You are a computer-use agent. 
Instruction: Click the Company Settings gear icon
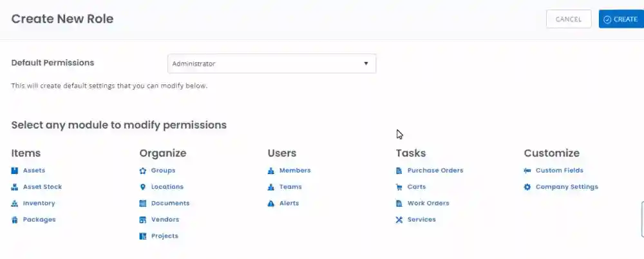coord(527,187)
